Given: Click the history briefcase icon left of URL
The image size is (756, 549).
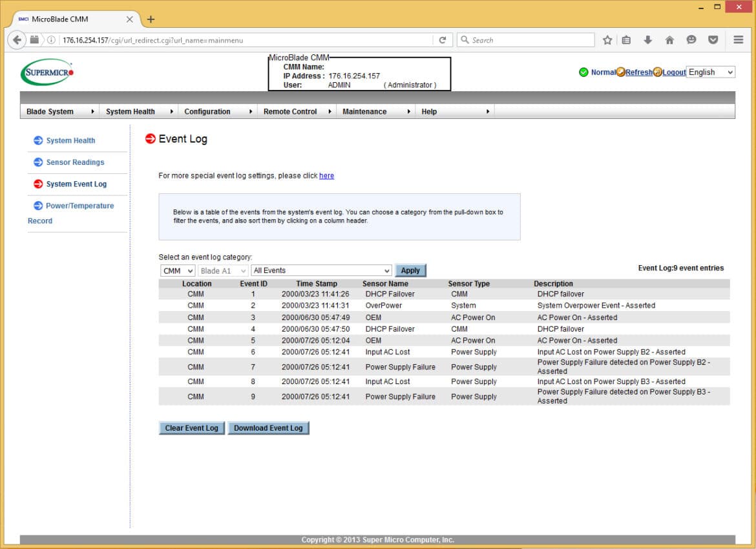Looking at the screenshot, I should [x=34, y=40].
